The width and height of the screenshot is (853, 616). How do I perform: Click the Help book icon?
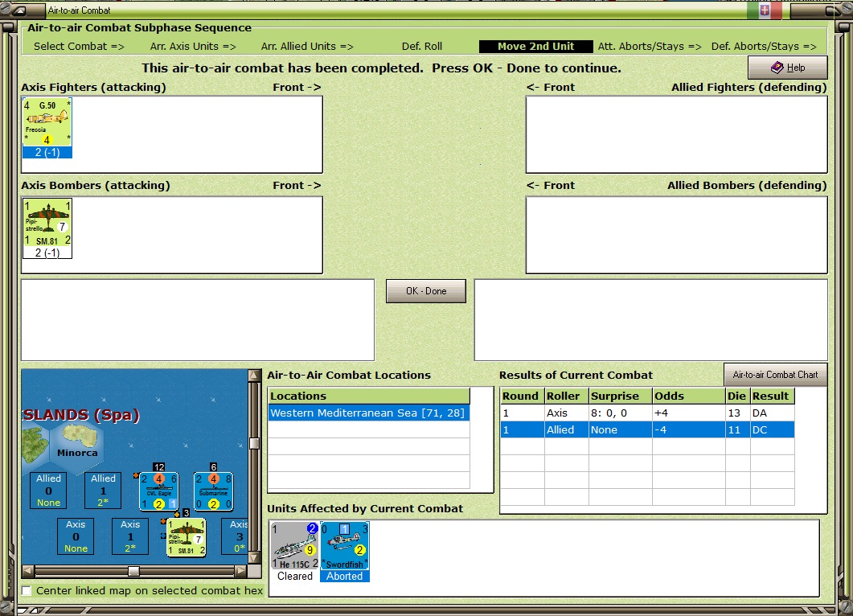[777, 68]
